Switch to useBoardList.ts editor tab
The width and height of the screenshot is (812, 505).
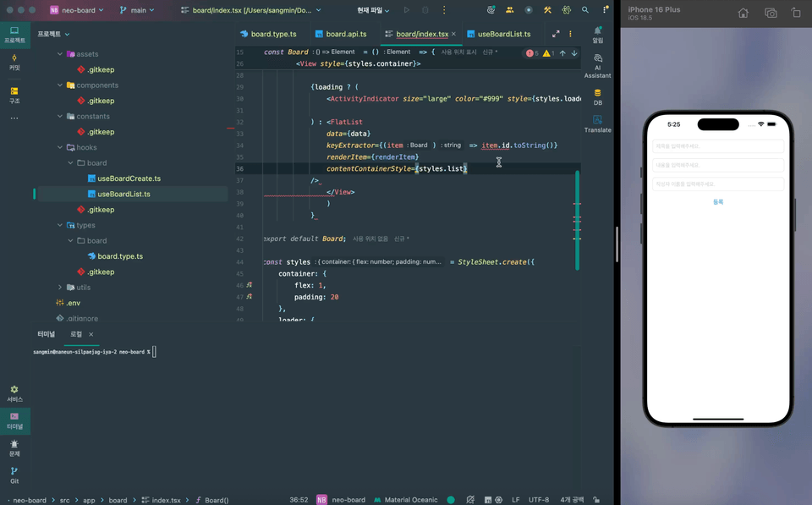499,34
